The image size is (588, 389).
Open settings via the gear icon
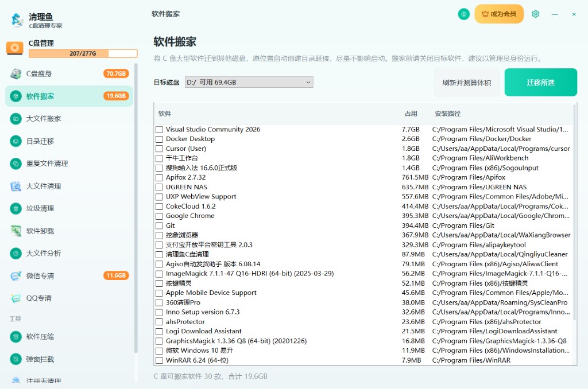(x=536, y=14)
